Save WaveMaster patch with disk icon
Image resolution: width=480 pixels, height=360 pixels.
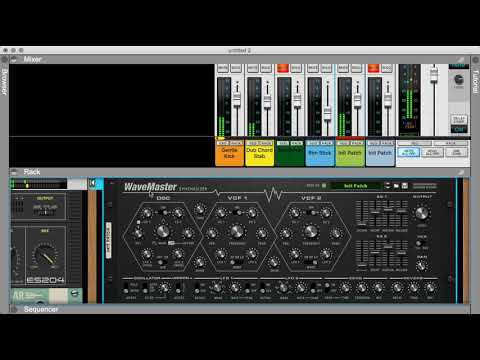[404, 186]
